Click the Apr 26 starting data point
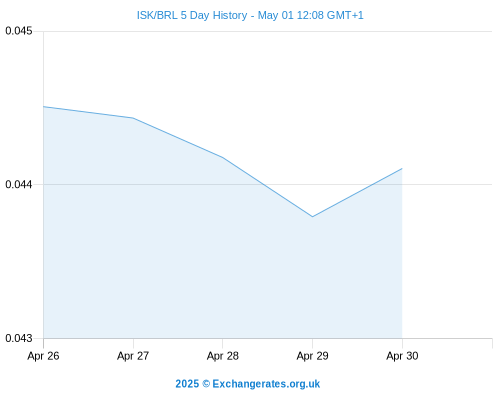The width and height of the screenshot is (495, 400). point(44,107)
